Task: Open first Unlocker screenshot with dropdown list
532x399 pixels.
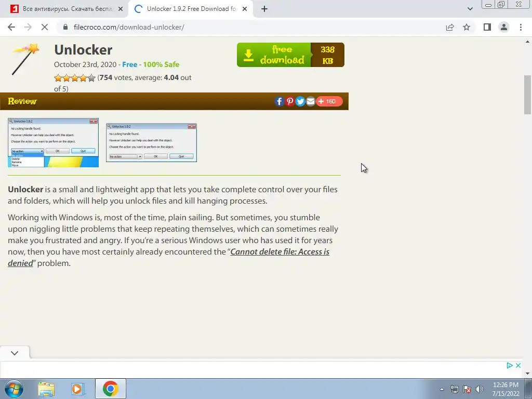Action: pos(54,142)
